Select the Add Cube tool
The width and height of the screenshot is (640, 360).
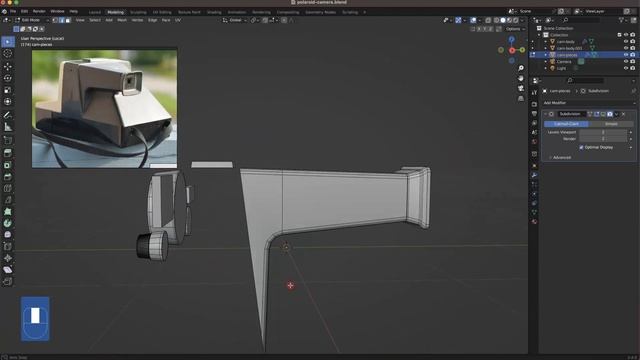[8, 140]
